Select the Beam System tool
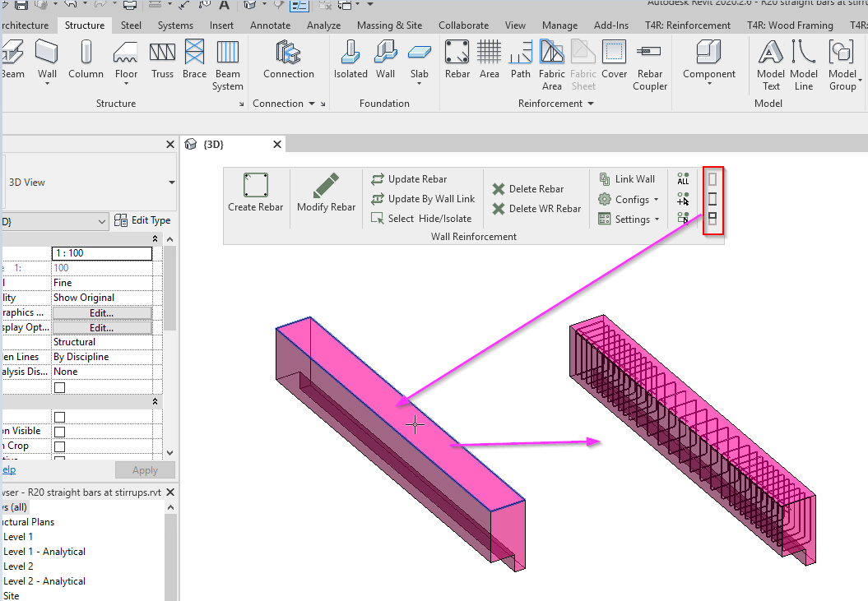Image resolution: width=868 pixels, height=601 pixels. [228, 65]
